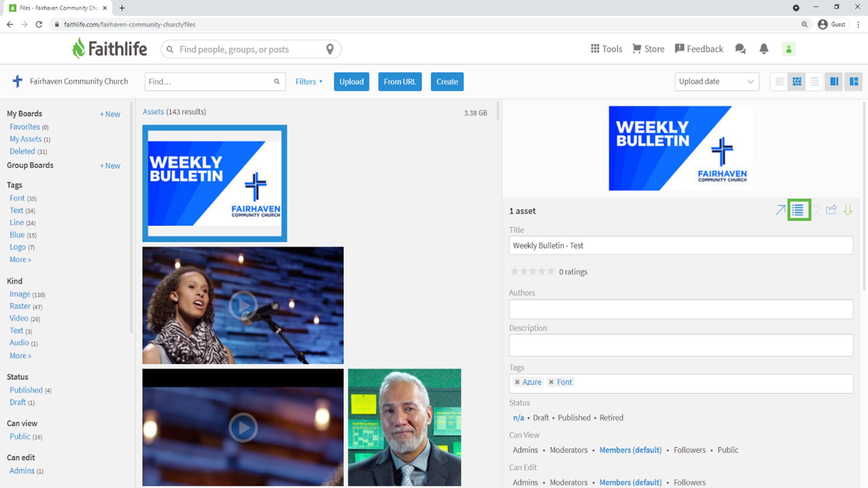Open the notifications bell
Image resolution: width=868 pixels, height=488 pixels.
tap(764, 49)
